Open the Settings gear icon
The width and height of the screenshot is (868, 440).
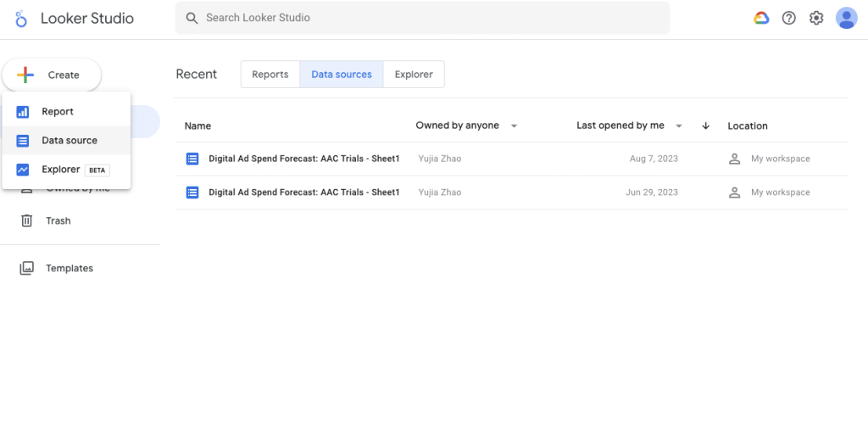[816, 19]
